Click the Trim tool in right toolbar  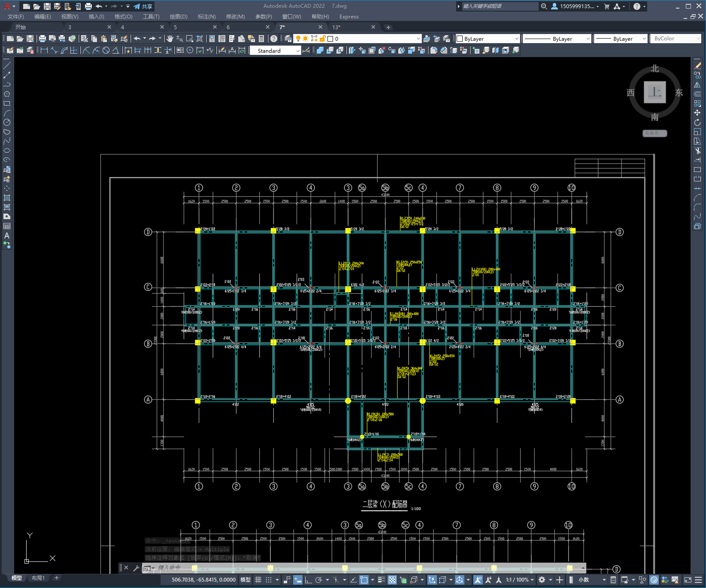pyautogui.click(x=697, y=151)
